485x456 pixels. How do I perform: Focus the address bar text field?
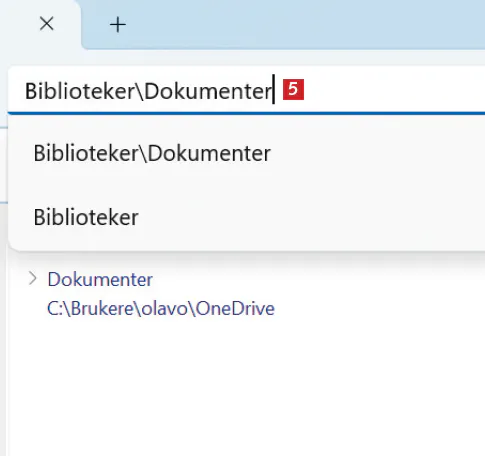247,90
